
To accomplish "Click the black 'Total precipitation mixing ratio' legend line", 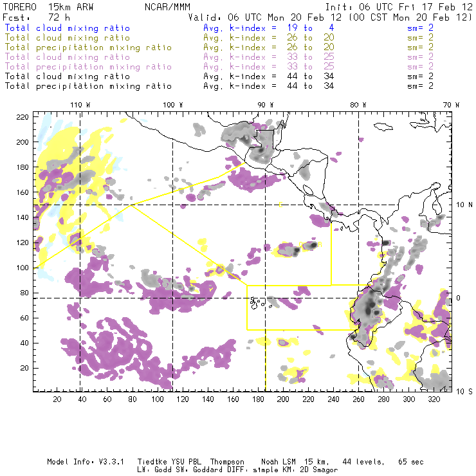I will 88,86.
